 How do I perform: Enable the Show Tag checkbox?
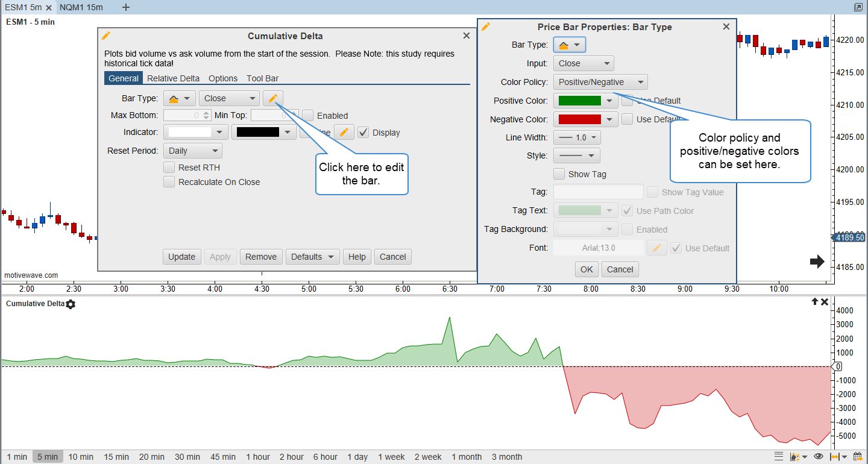point(559,174)
